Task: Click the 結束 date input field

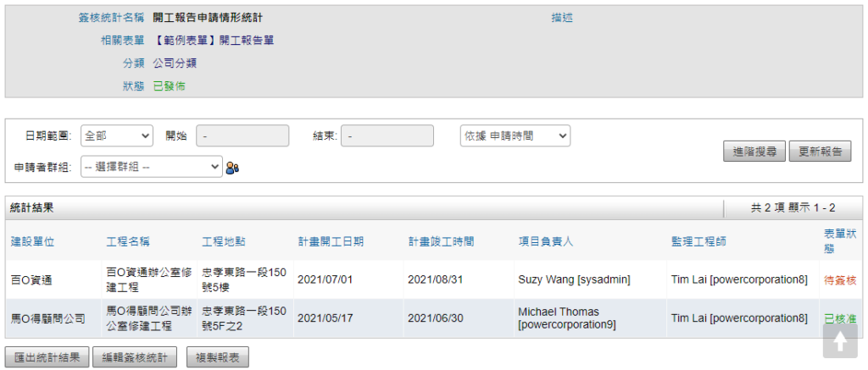Action: tap(387, 136)
